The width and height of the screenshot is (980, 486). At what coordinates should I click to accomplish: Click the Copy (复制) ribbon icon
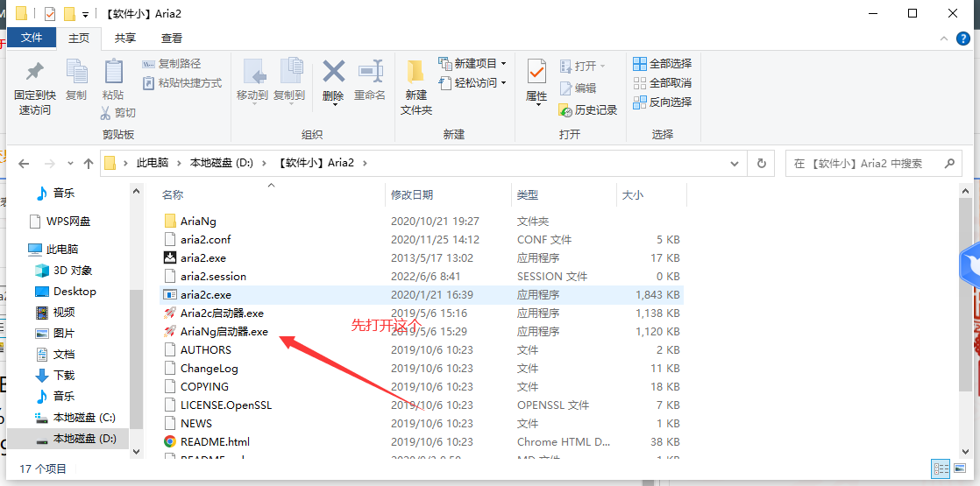(x=76, y=73)
